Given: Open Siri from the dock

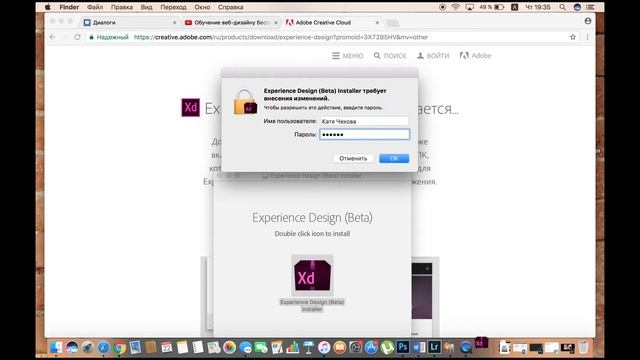Looking at the screenshot, I should pyautogui.click(x=72, y=347).
